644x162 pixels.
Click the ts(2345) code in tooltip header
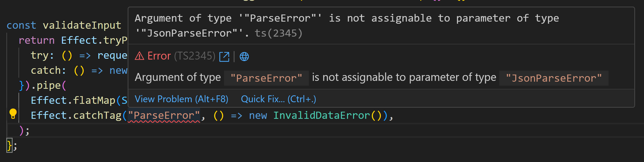pyautogui.click(x=278, y=33)
